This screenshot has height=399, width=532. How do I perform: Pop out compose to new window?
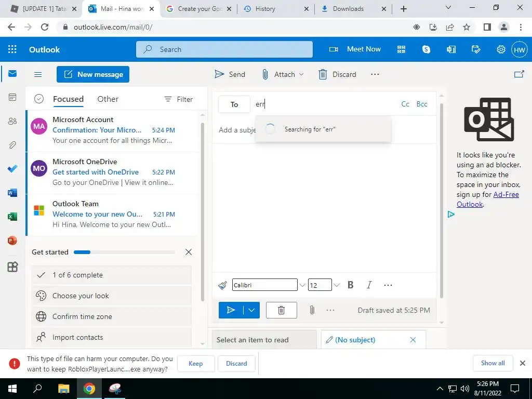click(519, 74)
